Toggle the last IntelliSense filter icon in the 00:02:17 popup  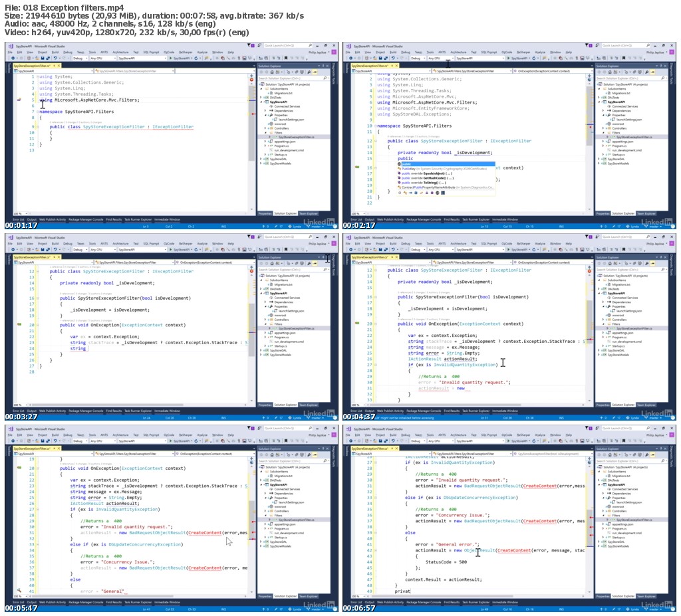coord(443,193)
